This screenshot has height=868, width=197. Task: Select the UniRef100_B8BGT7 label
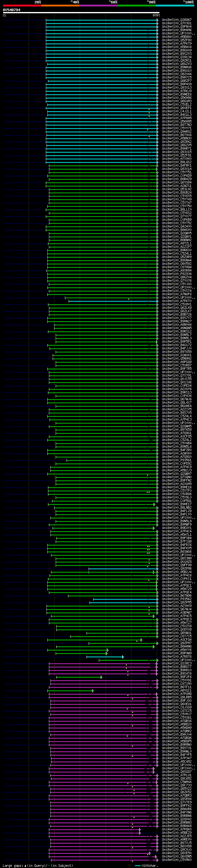pos(177,667)
